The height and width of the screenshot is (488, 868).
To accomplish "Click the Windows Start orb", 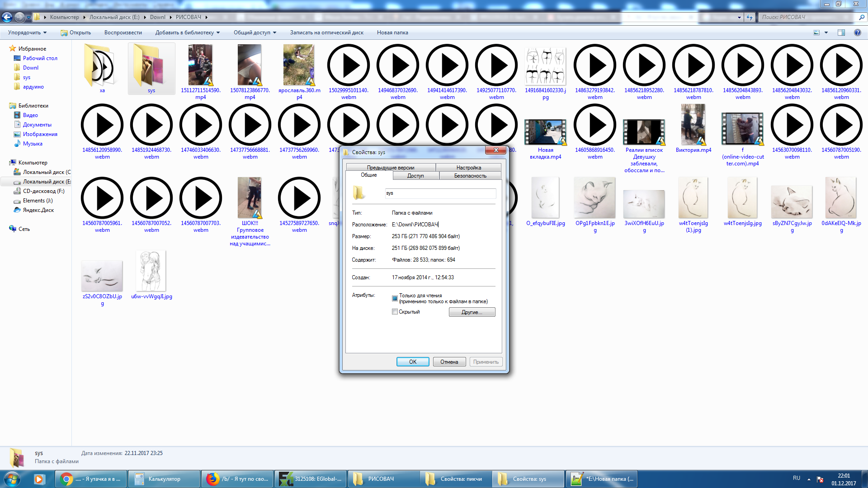I will click(x=12, y=479).
